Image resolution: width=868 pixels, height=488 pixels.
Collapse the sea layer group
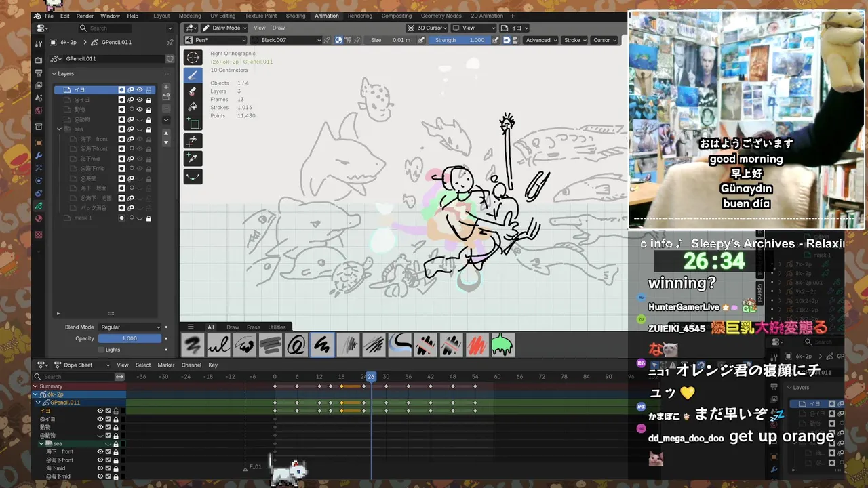tap(59, 129)
